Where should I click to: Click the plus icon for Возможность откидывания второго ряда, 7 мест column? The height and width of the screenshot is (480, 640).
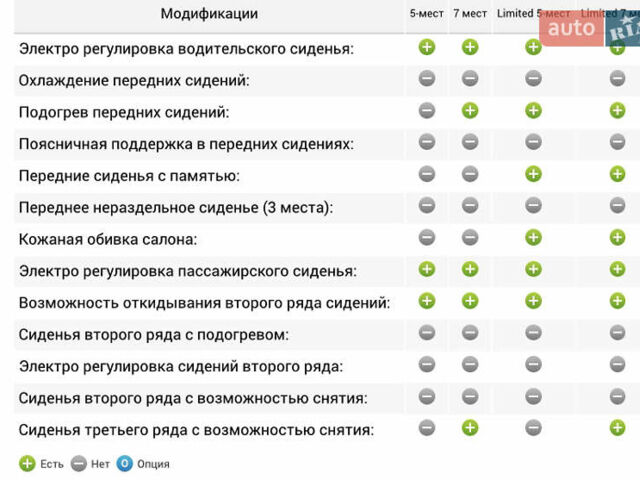tap(470, 301)
